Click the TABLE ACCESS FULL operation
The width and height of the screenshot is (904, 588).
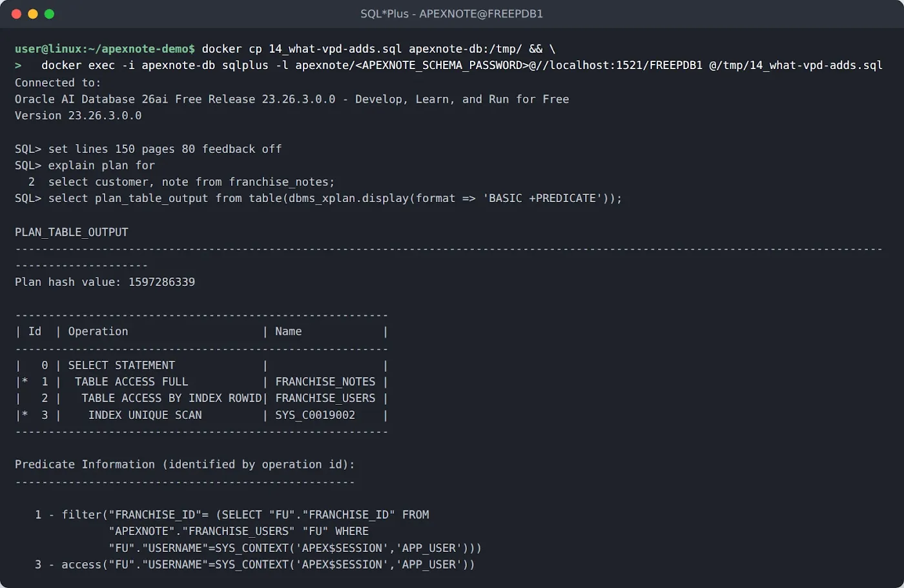pos(132,382)
